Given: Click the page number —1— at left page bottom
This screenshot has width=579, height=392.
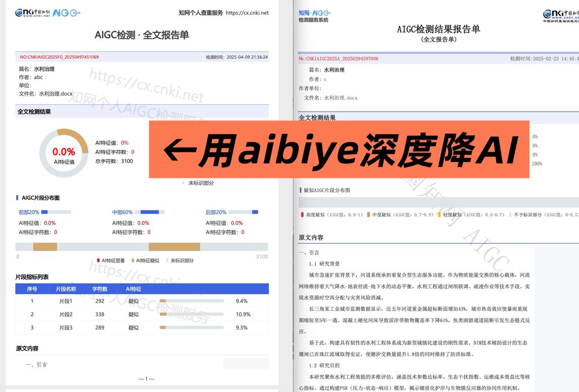Looking at the screenshot, I should (146, 379).
